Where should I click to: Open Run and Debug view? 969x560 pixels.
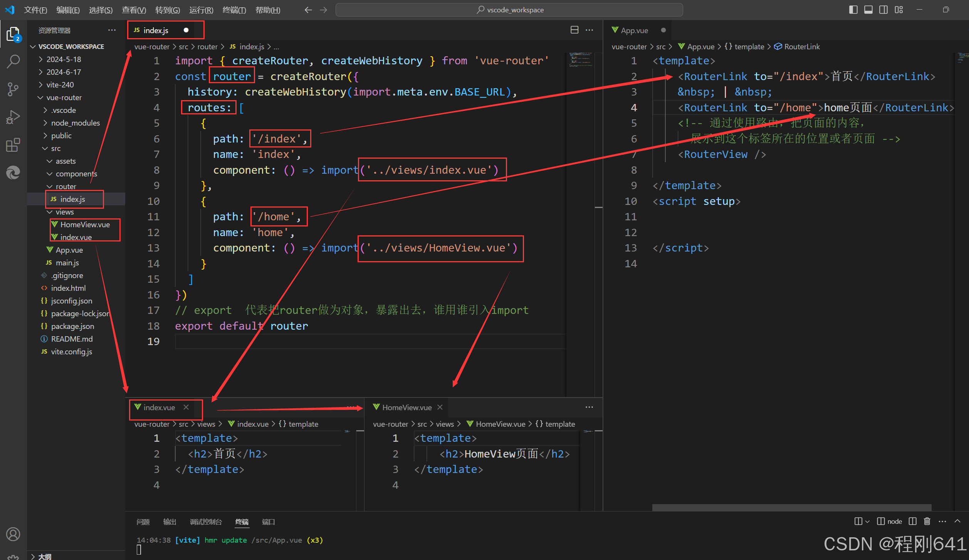click(x=13, y=117)
